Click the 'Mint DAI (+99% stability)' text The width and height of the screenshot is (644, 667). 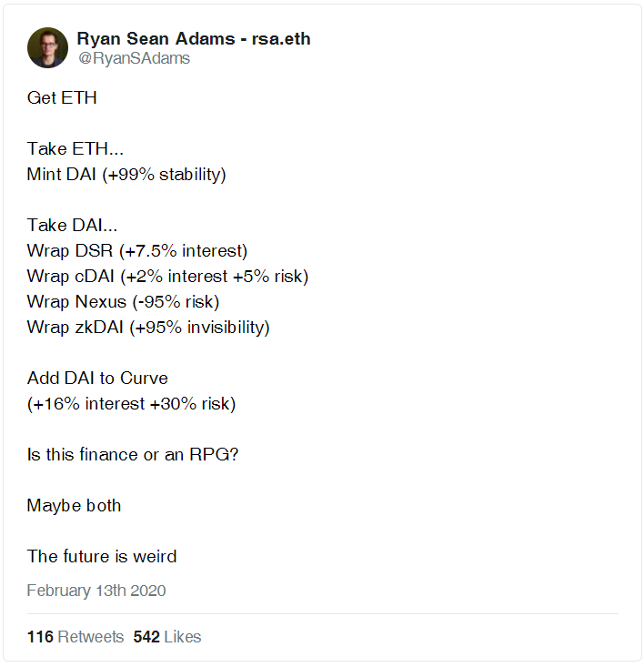(126, 175)
